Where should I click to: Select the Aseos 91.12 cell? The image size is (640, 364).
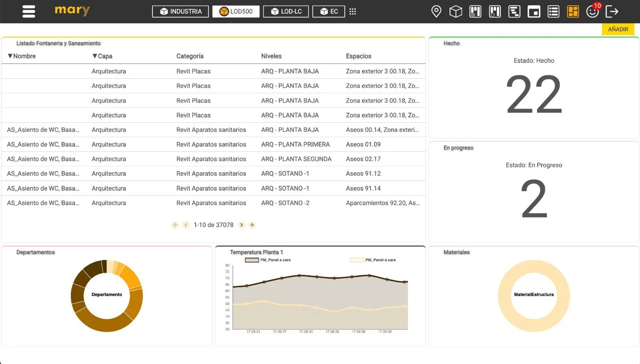coord(363,174)
